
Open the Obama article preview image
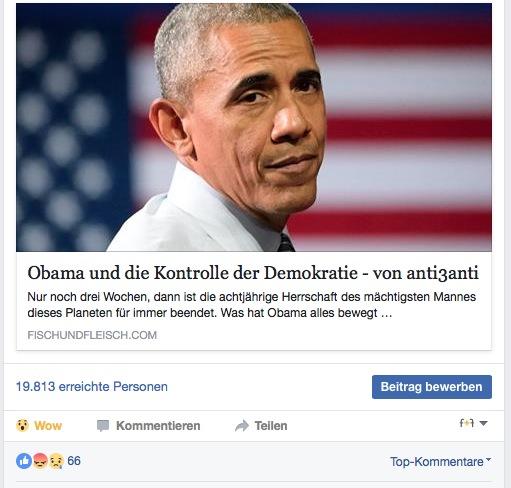(254, 127)
